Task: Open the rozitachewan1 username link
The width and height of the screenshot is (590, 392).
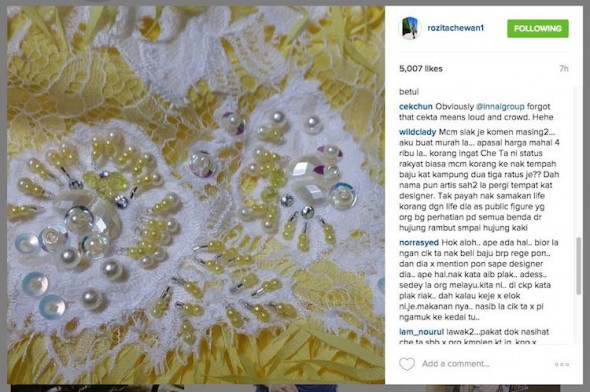Action: 456,28
